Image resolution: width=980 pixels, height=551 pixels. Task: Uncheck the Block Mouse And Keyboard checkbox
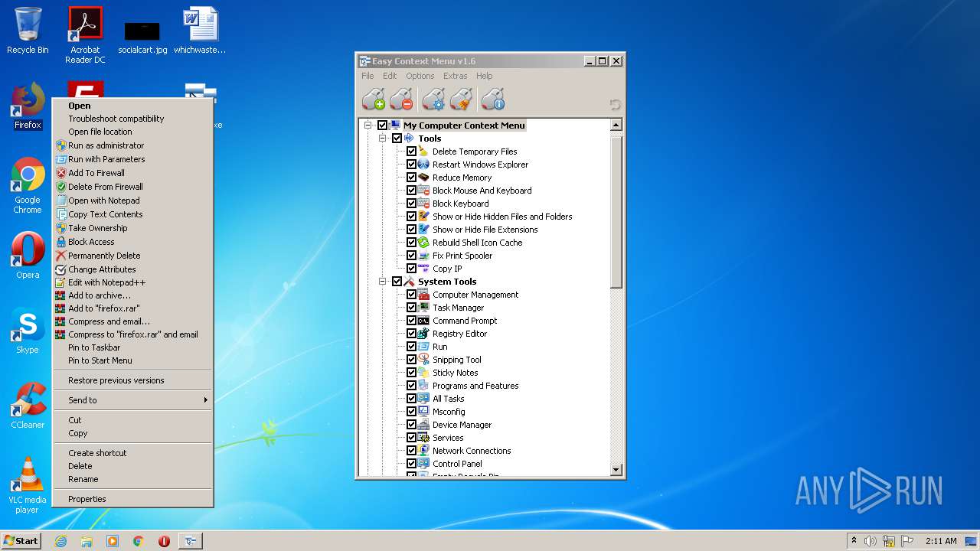click(x=411, y=191)
